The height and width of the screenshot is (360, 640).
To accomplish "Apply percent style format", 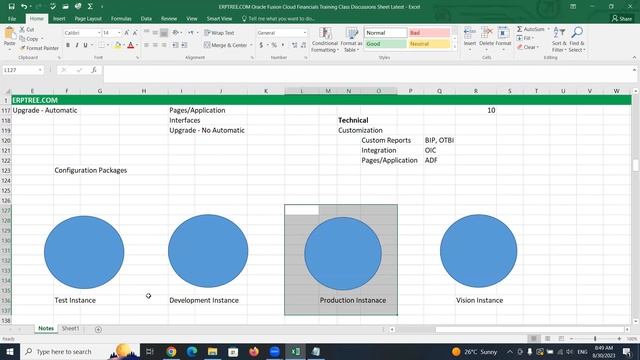I will click(x=274, y=45).
